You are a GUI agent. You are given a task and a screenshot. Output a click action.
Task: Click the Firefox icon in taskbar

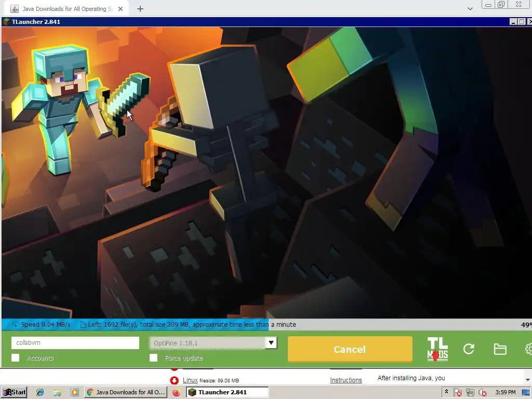[176, 393]
